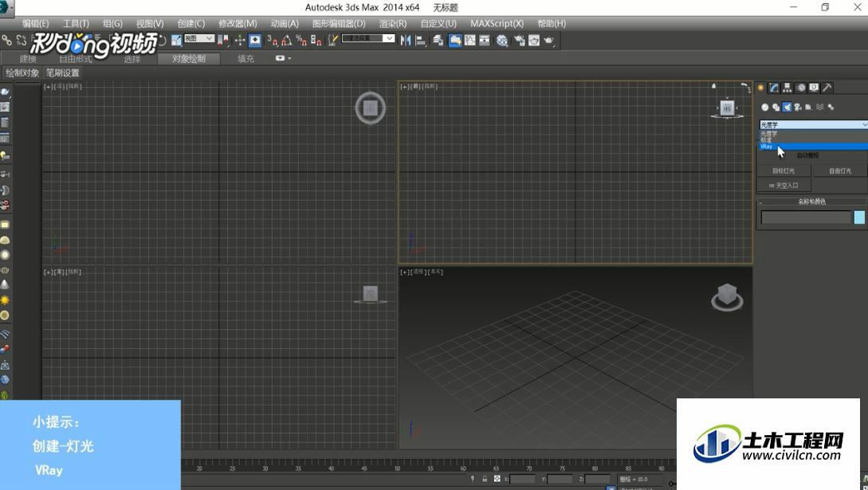Toggle Keyboard Shortcut Override icon
868x490 pixels.
click(255, 41)
